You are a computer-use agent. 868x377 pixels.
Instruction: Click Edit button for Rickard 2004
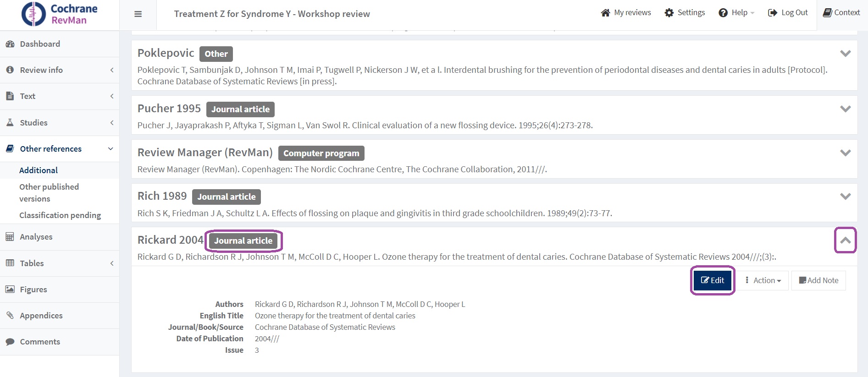click(x=713, y=280)
